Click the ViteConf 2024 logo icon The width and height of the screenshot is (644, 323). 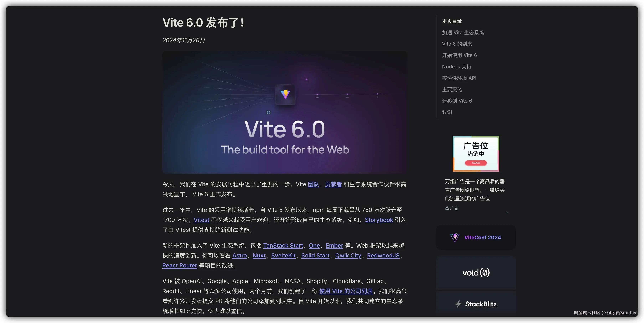tap(455, 237)
